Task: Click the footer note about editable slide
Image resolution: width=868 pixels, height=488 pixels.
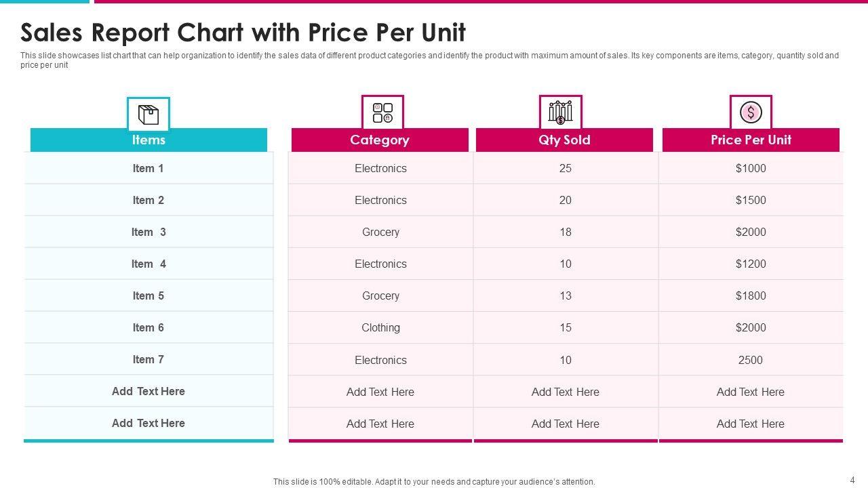Action: [434, 482]
